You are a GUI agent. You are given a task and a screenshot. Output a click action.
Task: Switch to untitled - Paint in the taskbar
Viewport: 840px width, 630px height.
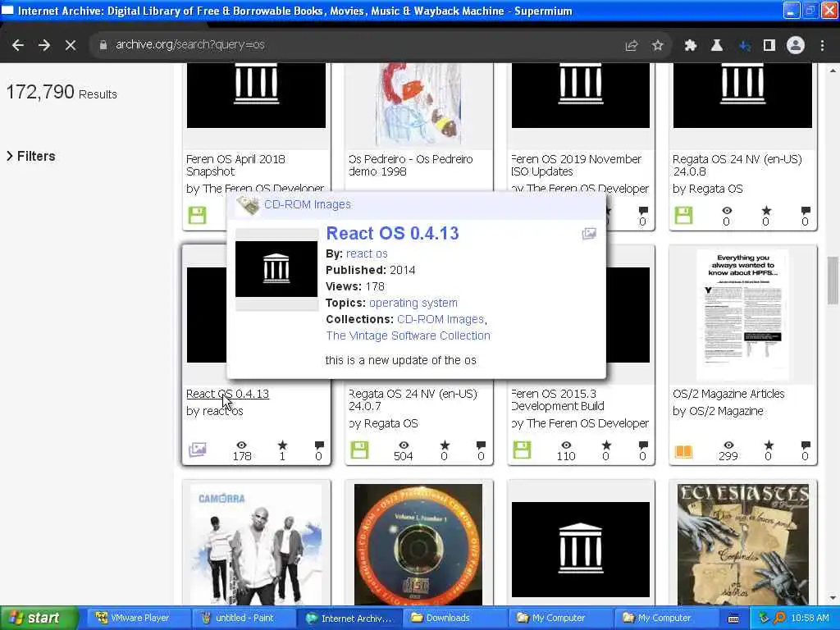244,619
